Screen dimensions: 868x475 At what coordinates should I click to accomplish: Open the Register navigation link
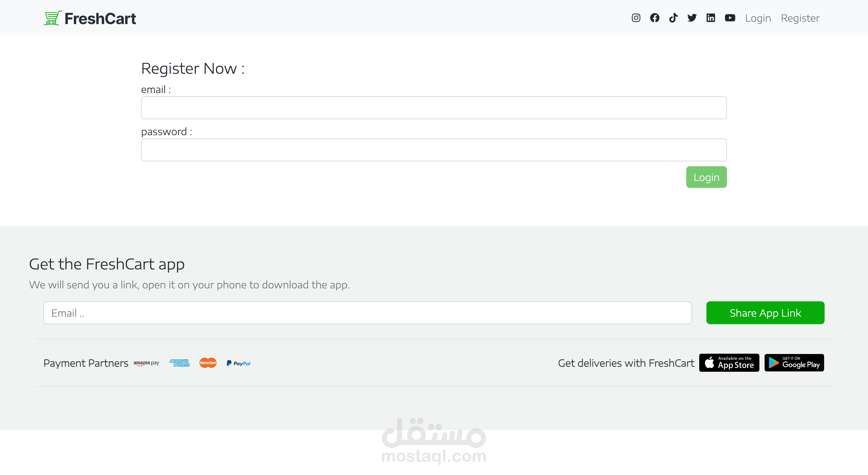tap(800, 18)
